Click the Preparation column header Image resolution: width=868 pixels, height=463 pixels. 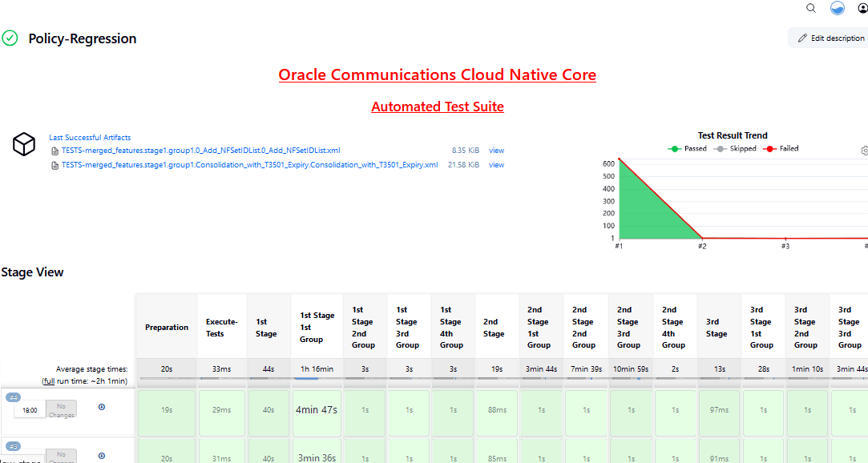pos(167,328)
